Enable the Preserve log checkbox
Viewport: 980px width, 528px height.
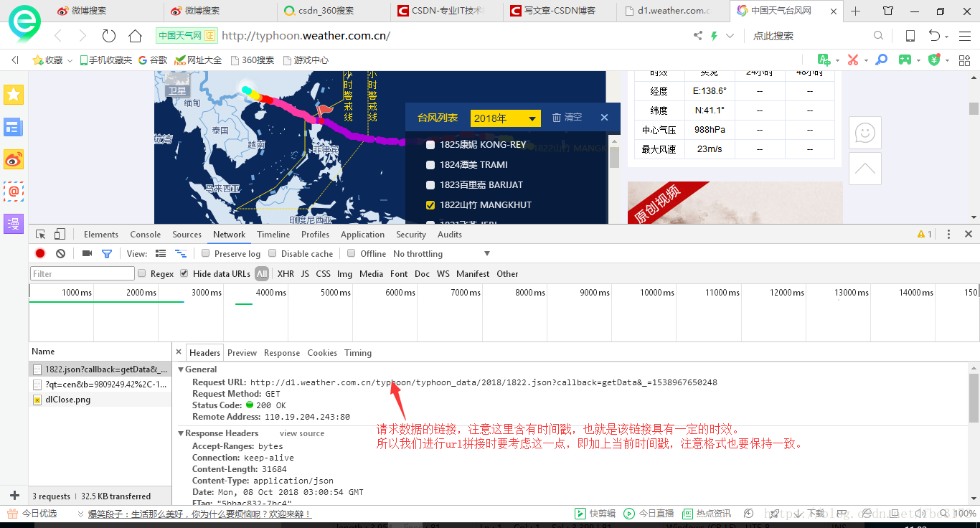tap(206, 253)
